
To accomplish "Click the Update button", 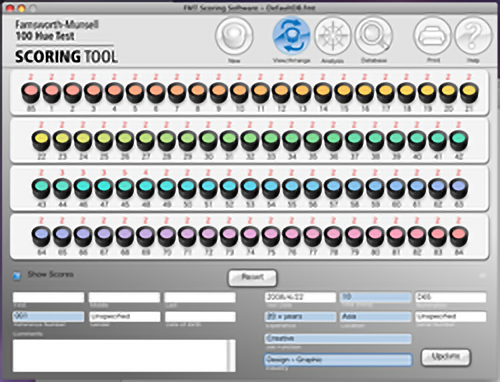I will point(446,357).
